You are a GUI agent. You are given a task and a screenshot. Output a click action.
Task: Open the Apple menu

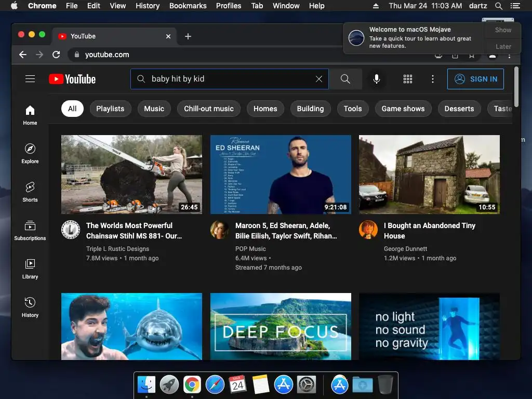[14, 6]
